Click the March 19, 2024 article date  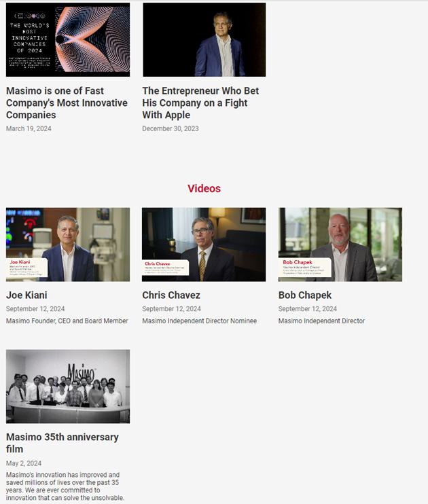29,128
